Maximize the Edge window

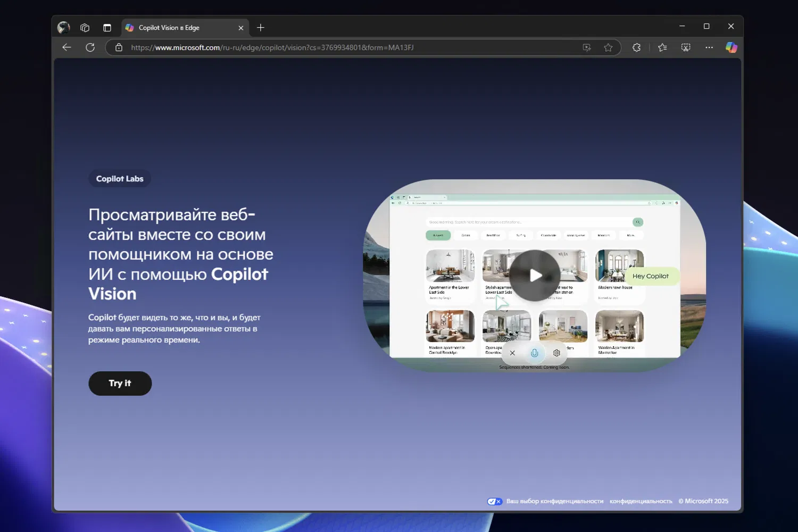point(706,26)
